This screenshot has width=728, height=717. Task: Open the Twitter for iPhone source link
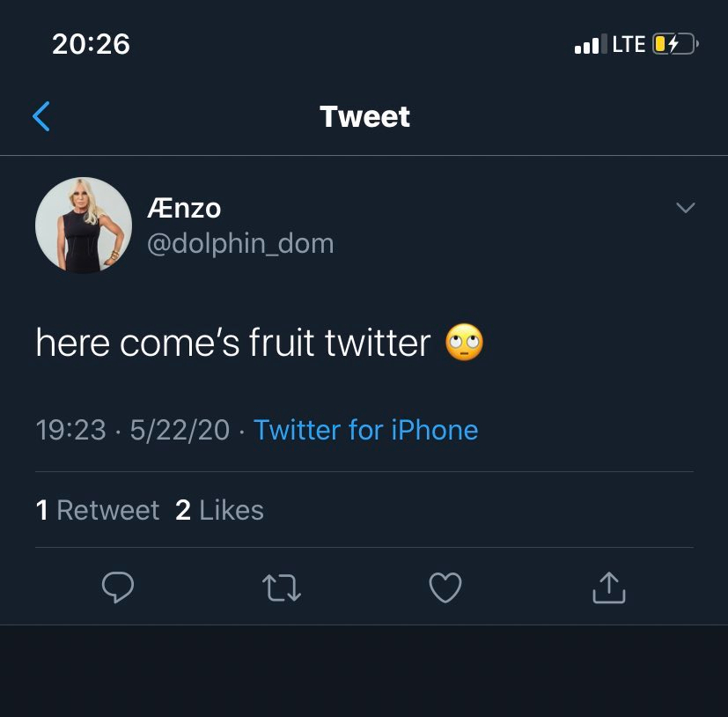[x=365, y=430]
